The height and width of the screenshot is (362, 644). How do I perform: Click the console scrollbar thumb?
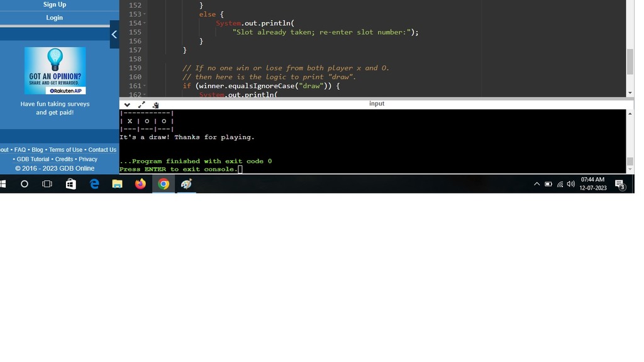630,161
